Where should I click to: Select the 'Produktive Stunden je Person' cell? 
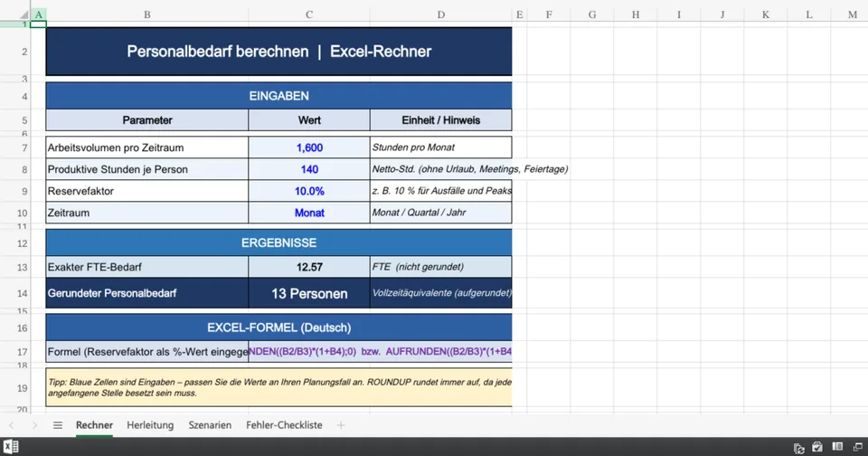[147, 169]
